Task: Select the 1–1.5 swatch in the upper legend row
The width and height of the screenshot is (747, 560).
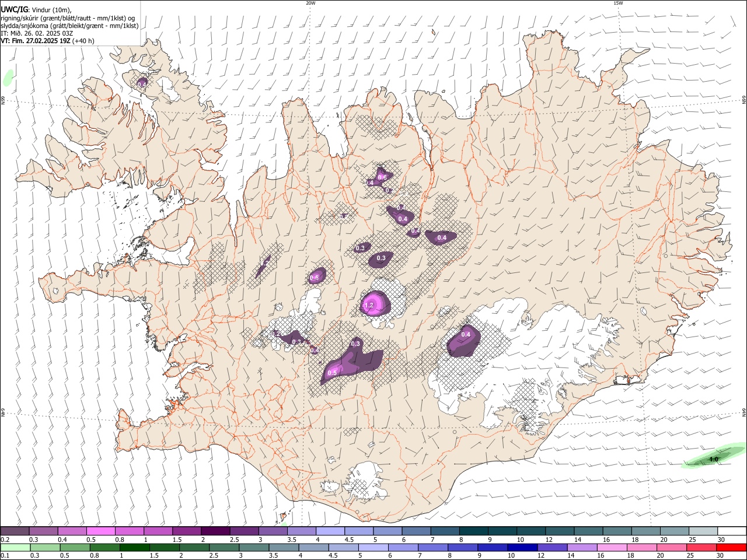Action: pos(158,531)
